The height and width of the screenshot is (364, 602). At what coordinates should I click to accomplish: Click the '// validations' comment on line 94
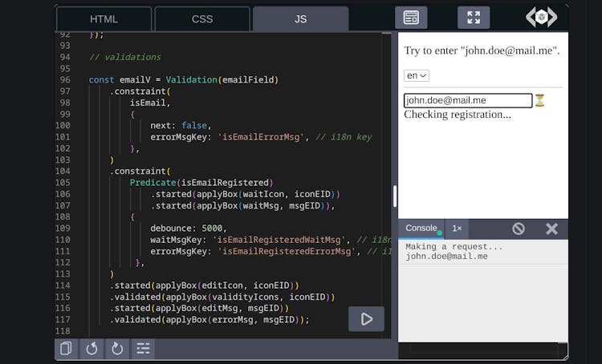point(124,57)
